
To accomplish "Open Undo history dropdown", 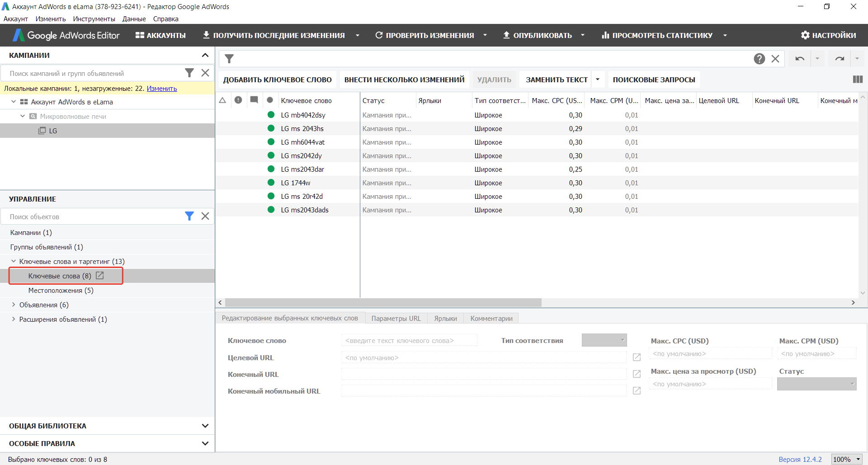I will coord(817,59).
